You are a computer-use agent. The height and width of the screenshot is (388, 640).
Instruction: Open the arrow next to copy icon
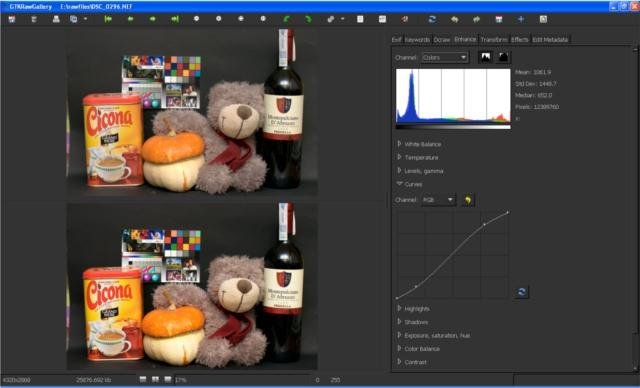(x=85, y=19)
